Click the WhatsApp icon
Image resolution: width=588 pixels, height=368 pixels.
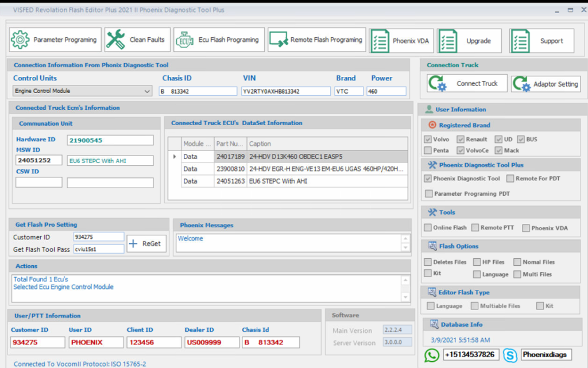pos(432,355)
